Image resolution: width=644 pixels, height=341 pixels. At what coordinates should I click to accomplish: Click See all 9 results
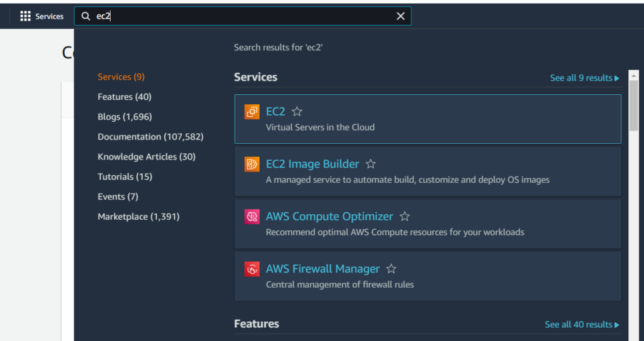tap(584, 78)
